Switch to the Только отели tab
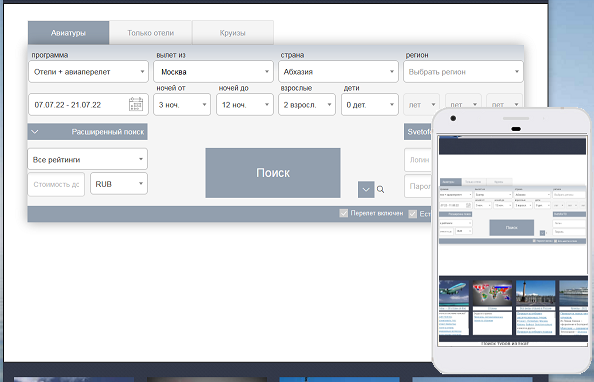The width and height of the screenshot is (594, 382). pyautogui.click(x=150, y=33)
